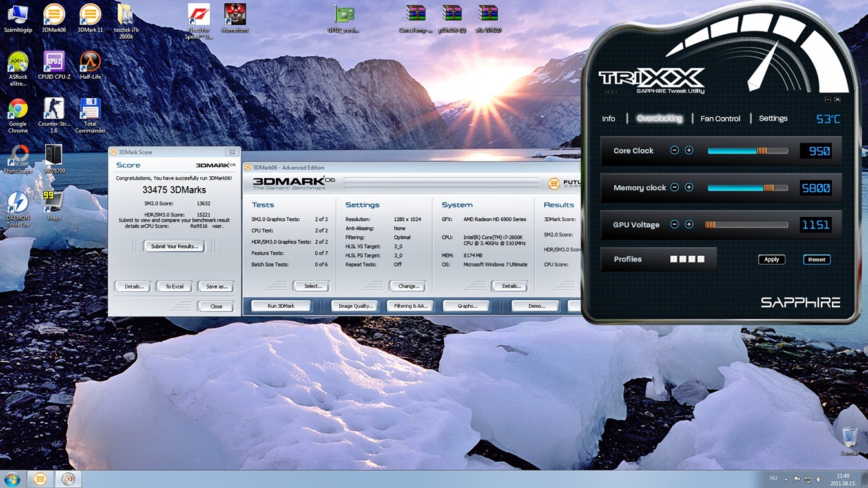The image size is (868, 488).
Task: Select the ASRock eXtreme tuner shortcut
Action: tap(17, 68)
